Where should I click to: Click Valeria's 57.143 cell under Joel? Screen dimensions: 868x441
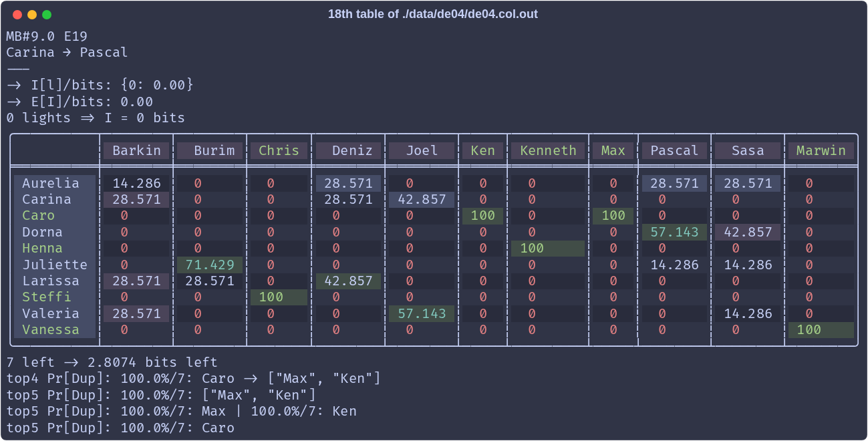click(x=422, y=313)
